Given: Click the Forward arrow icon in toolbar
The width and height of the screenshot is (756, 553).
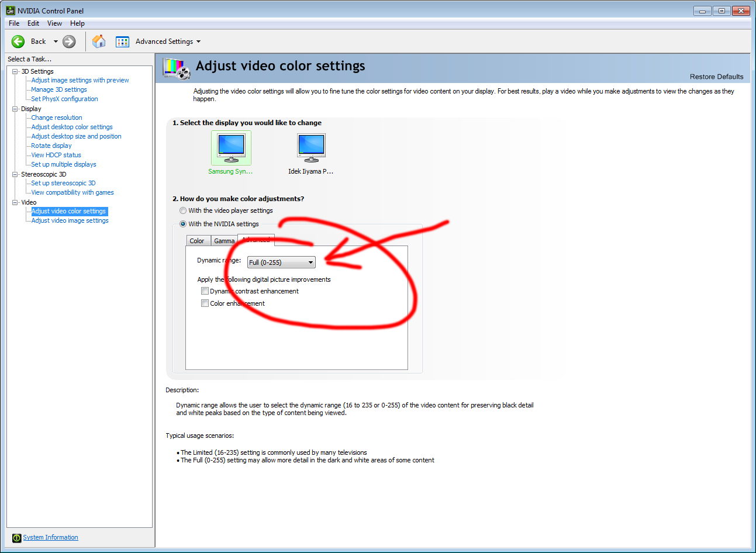Looking at the screenshot, I should (69, 42).
